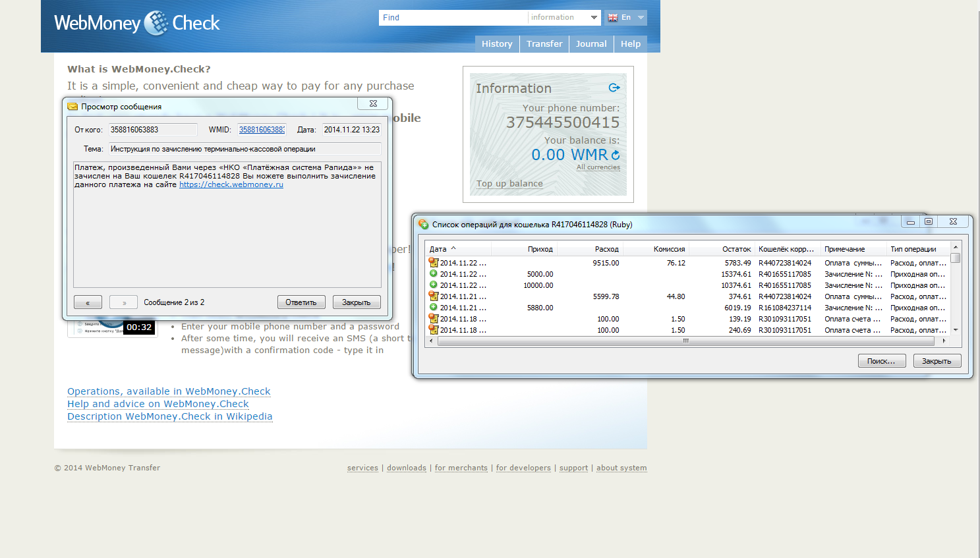Click the green income icon on the 5000.00 row
The height and width of the screenshot is (558, 980).
(x=433, y=273)
